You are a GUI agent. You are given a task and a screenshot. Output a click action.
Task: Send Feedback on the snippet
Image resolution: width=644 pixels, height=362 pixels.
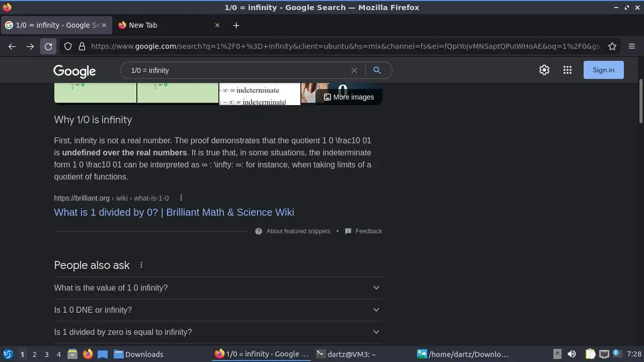[x=363, y=231]
